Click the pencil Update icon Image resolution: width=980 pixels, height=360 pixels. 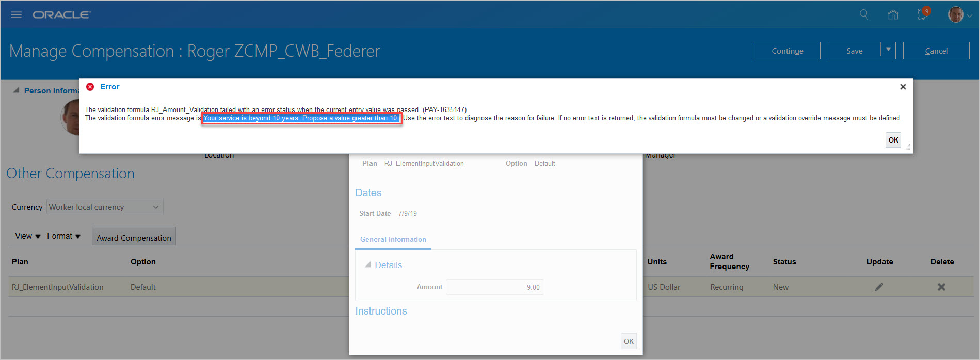point(879,287)
